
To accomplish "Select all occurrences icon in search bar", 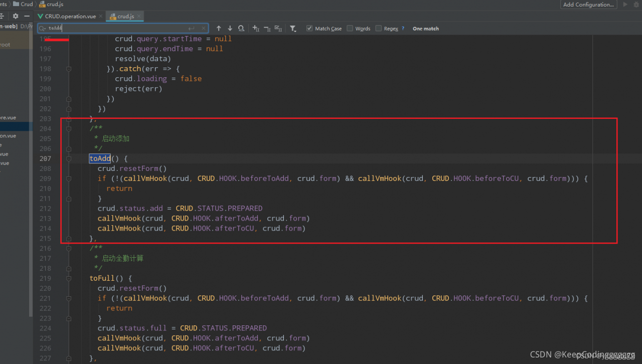I will (278, 29).
